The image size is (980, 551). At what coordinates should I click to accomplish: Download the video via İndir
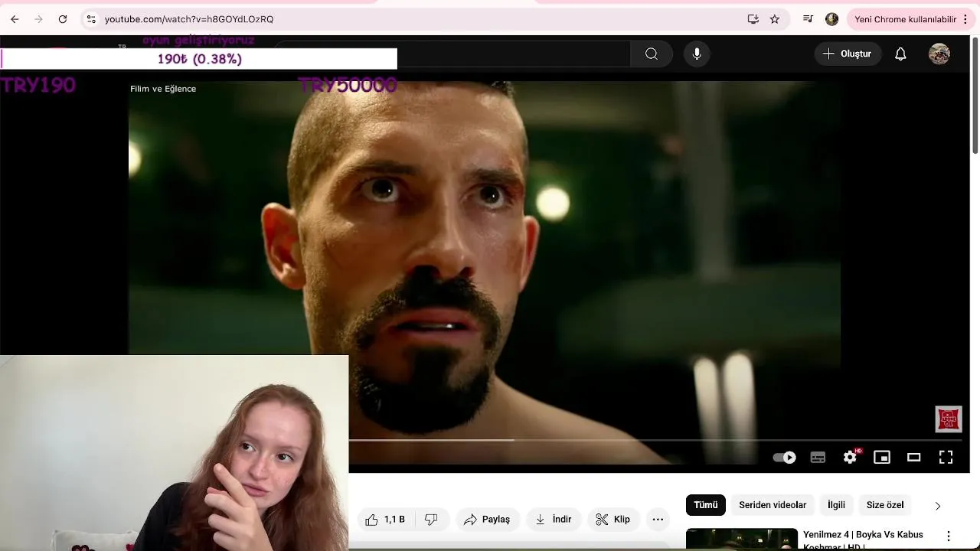[554, 520]
